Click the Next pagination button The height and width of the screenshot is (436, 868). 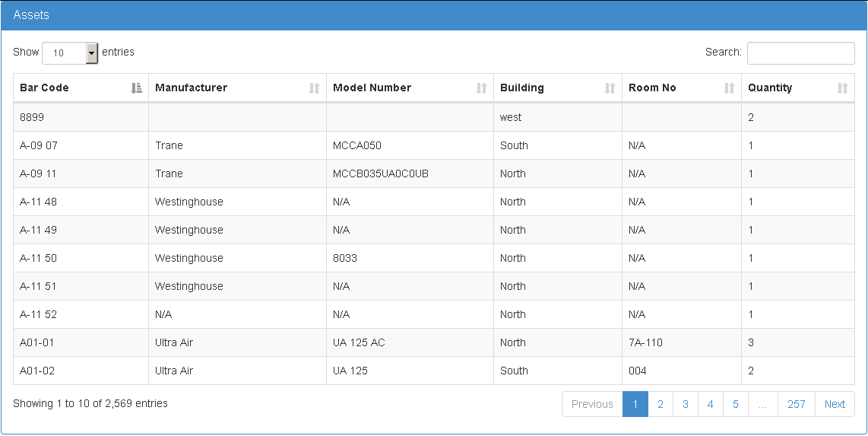click(835, 404)
